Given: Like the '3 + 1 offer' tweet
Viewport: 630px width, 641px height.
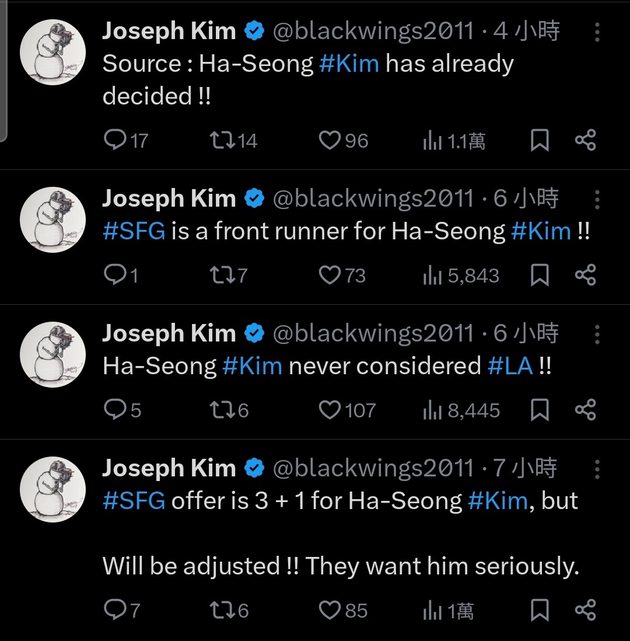Looking at the screenshot, I should tap(330, 609).
